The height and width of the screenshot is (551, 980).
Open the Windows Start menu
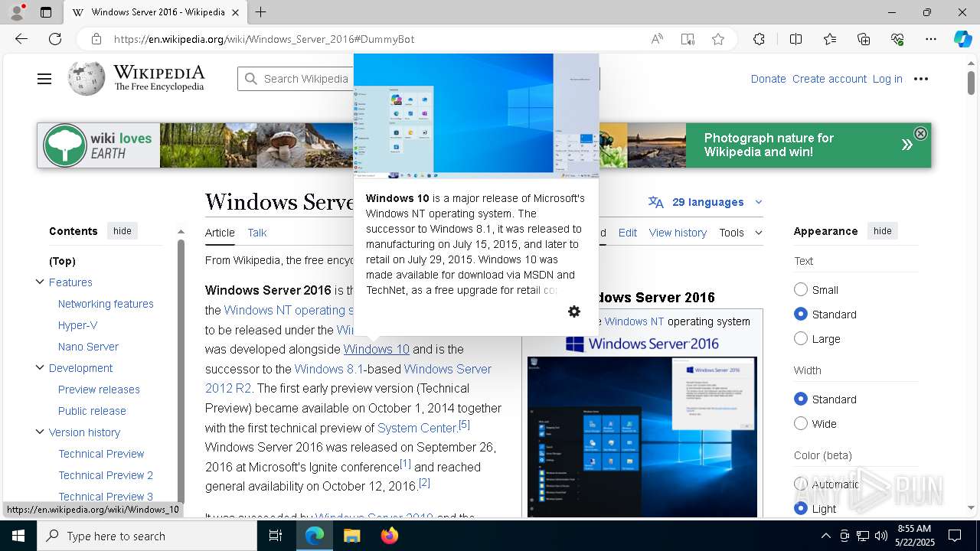[x=18, y=536]
